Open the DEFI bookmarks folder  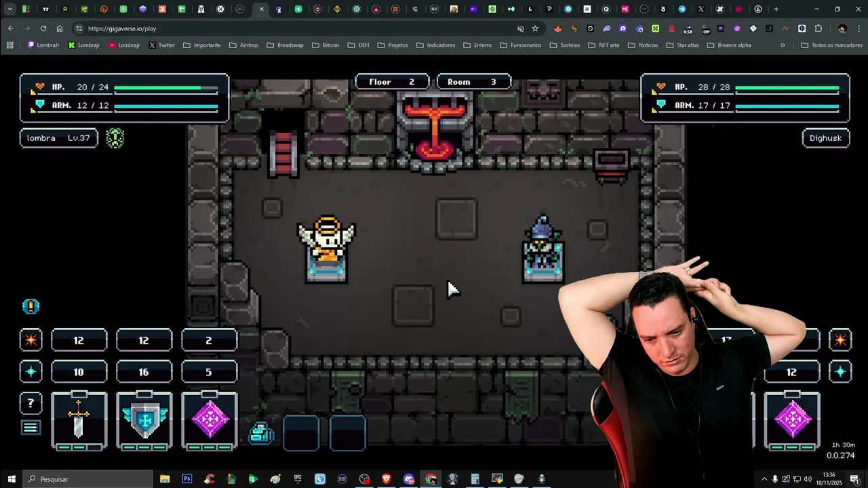(x=358, y=45)
